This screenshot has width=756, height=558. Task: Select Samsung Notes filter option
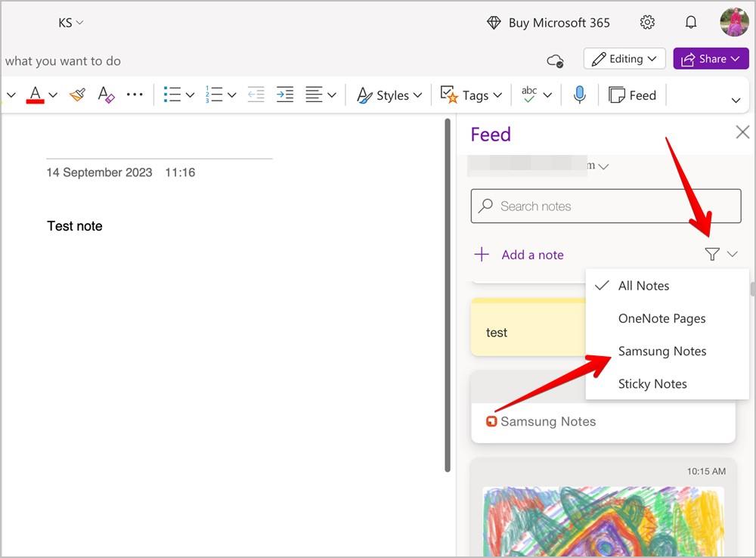point(667,352)
